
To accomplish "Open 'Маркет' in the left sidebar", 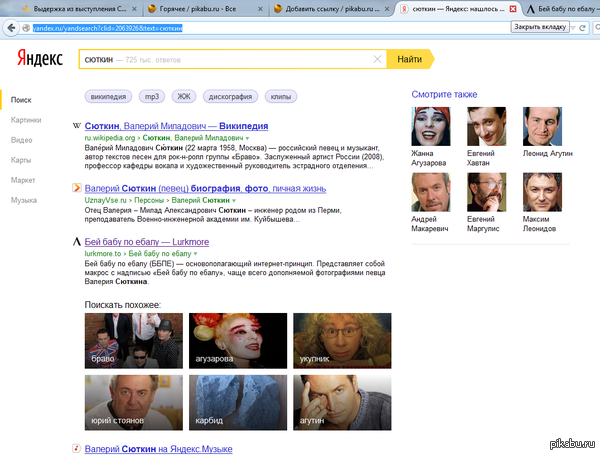I will point(23,180).
